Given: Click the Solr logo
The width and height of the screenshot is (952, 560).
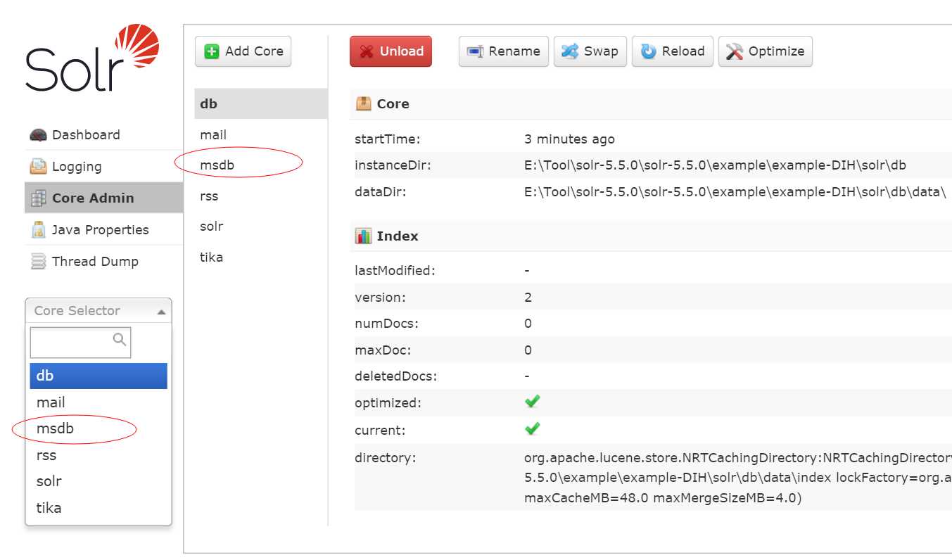Looking at the screenshot, I should (92, 58).
